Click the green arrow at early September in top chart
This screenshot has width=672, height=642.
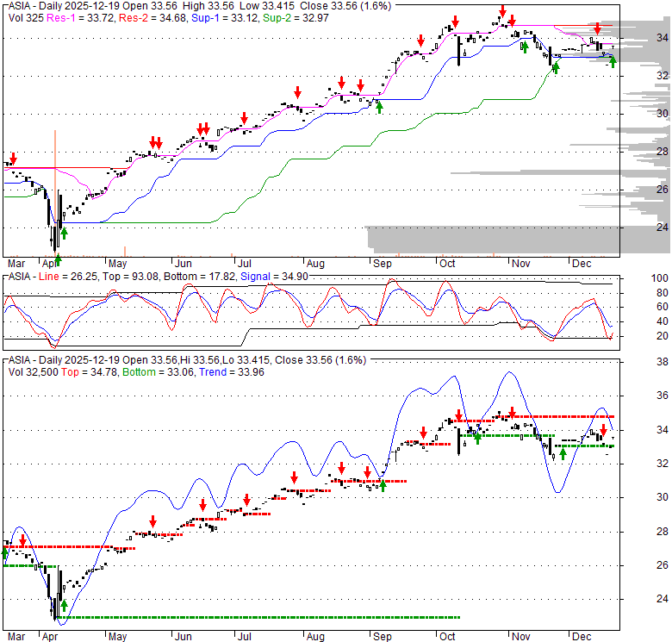(378, 106)
